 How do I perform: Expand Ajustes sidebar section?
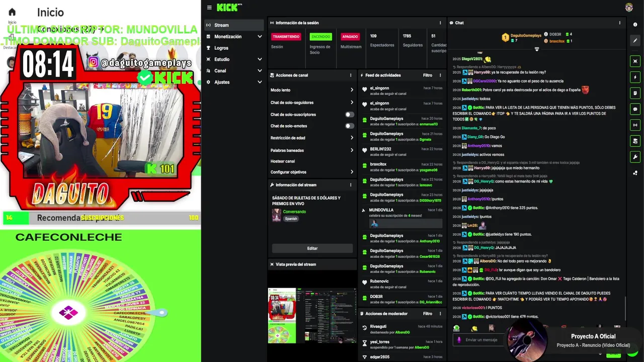pyautogui.click(x=260, y=82)
